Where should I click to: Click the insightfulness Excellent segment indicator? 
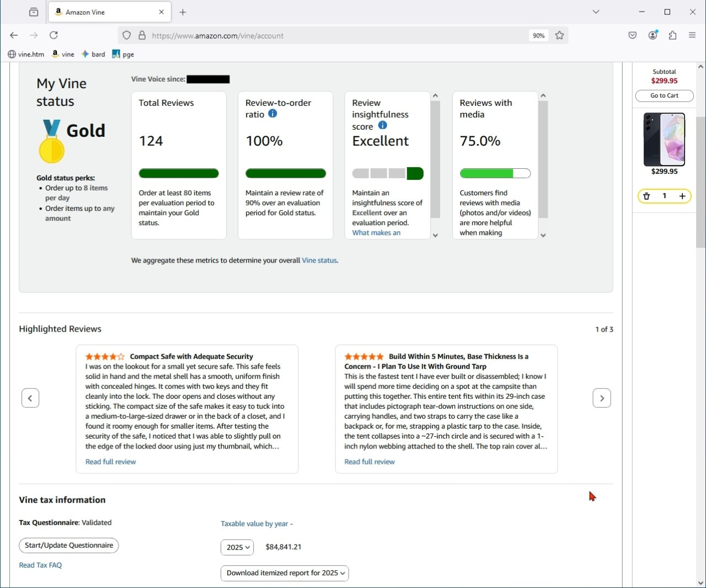coord(415,173)
